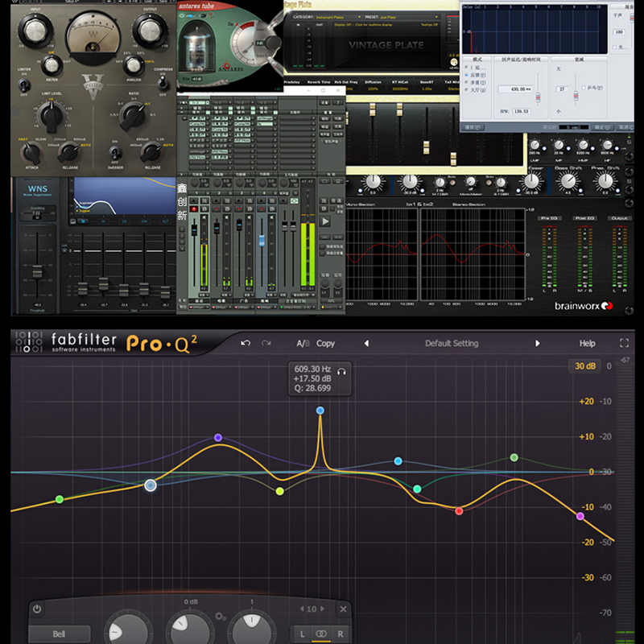
Task: Click the band gain knob at 0 dB
Action: [x=190, y=629]
